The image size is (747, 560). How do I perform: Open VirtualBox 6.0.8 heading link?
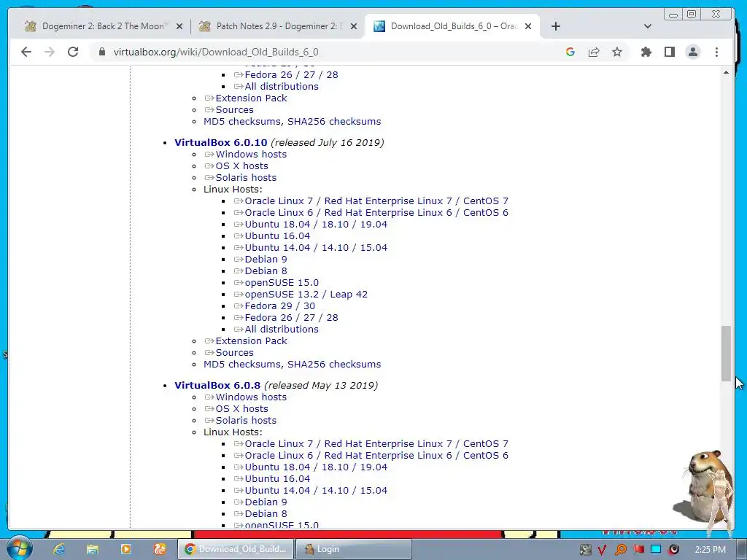[217, 385]
